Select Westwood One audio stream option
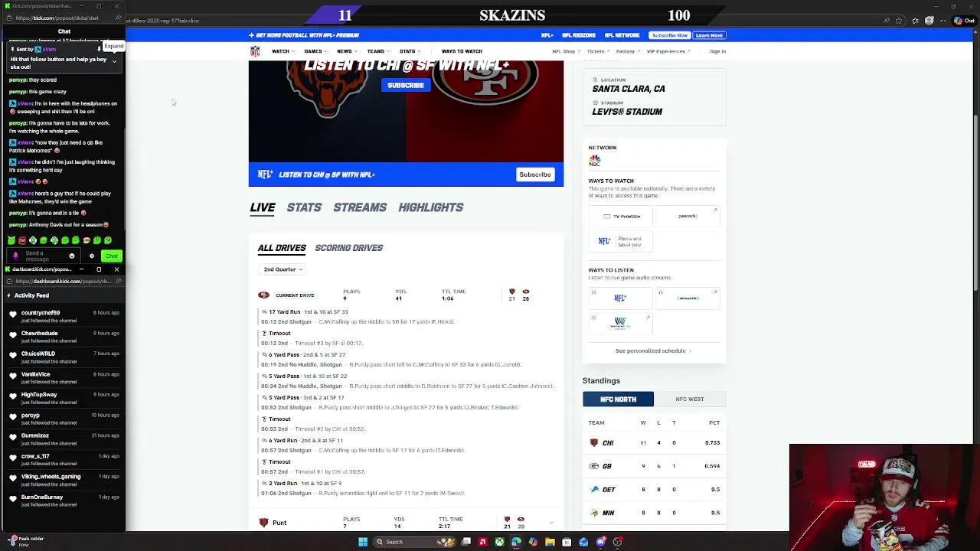 tap(620, 323)
